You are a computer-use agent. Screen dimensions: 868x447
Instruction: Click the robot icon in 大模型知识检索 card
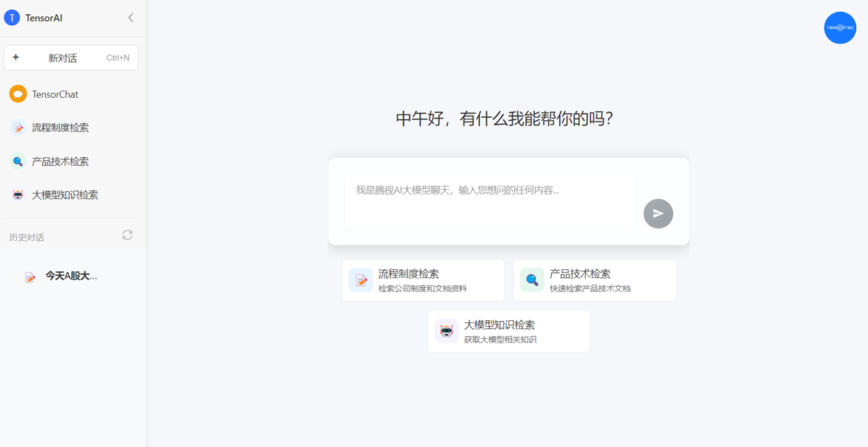point(446,331)
